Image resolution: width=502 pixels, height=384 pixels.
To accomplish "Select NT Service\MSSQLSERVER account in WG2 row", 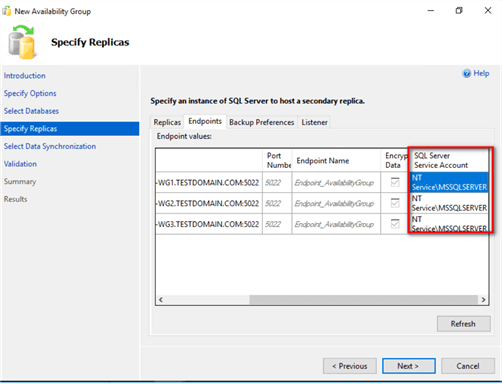I will tap(449, 203).
